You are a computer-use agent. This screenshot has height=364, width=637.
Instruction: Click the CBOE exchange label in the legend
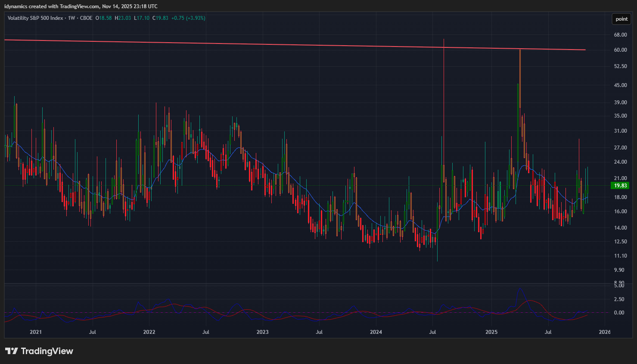86,18
